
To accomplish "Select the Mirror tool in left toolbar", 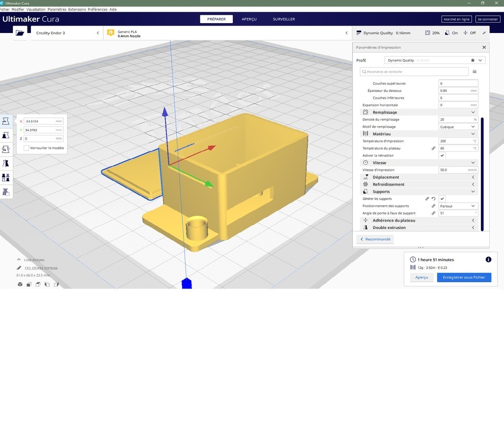I will [6, 164].
